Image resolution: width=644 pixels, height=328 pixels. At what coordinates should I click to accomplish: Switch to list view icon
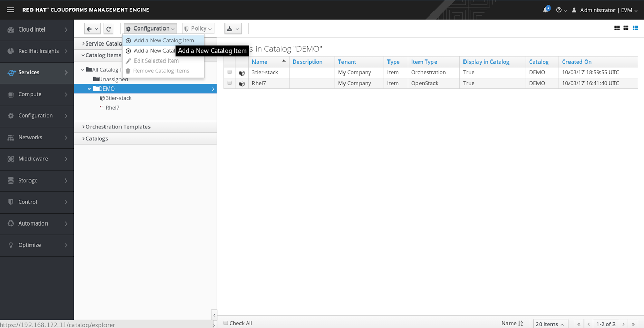pos(635,28)
